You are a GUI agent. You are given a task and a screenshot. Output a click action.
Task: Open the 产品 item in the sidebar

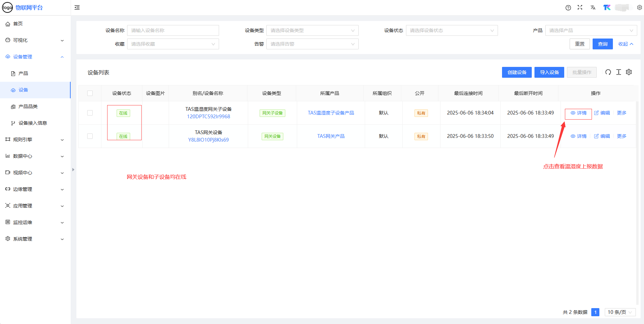23,73
